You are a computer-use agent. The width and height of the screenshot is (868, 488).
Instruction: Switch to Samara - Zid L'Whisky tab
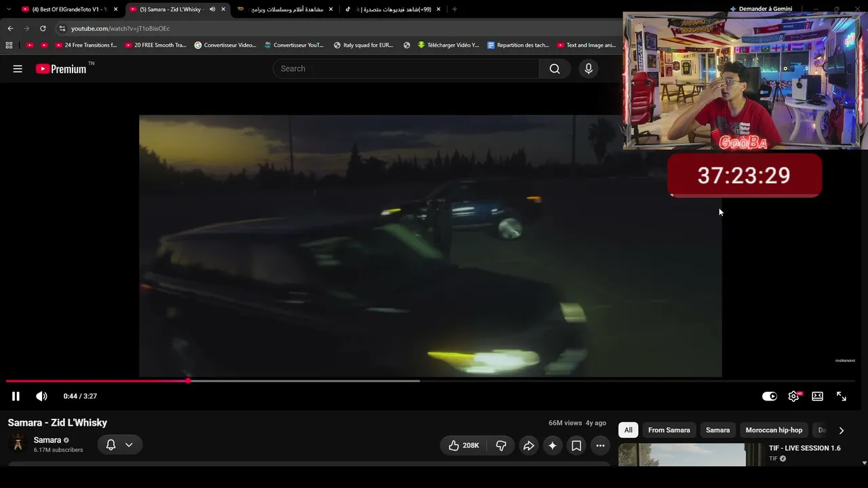coord(178,9)
